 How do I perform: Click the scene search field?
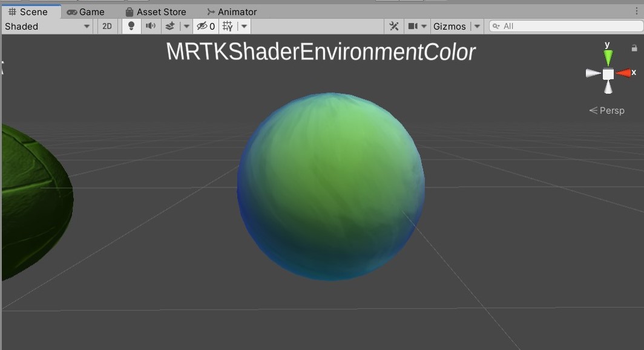click(x=566, y=26)
